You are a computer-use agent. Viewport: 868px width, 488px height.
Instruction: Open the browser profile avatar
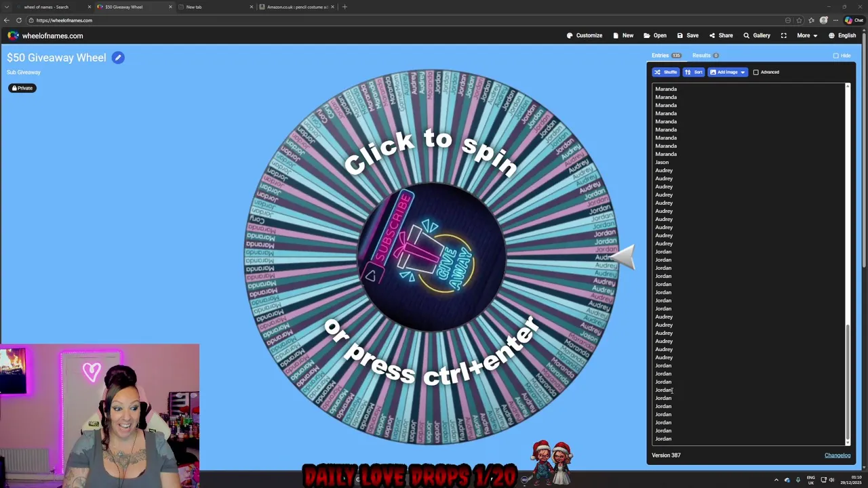824,20
